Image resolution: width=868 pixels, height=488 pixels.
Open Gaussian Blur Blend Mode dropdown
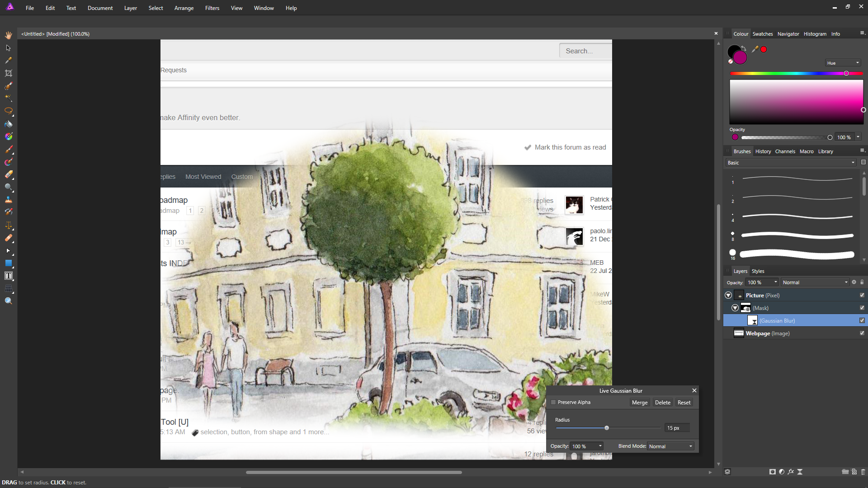(x=671, y=446)
